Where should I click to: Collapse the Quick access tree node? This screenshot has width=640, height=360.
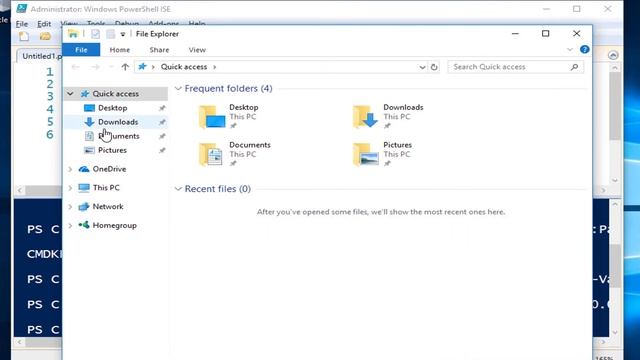click(70, 94)
